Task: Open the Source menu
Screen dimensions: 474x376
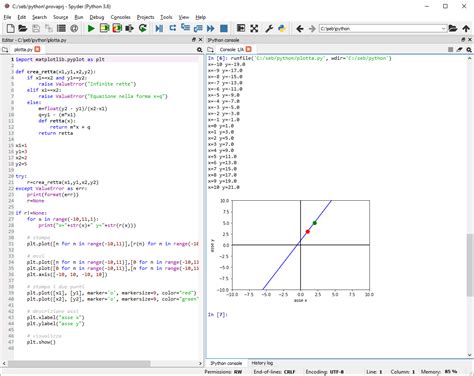Action: [x=60, y=17]
